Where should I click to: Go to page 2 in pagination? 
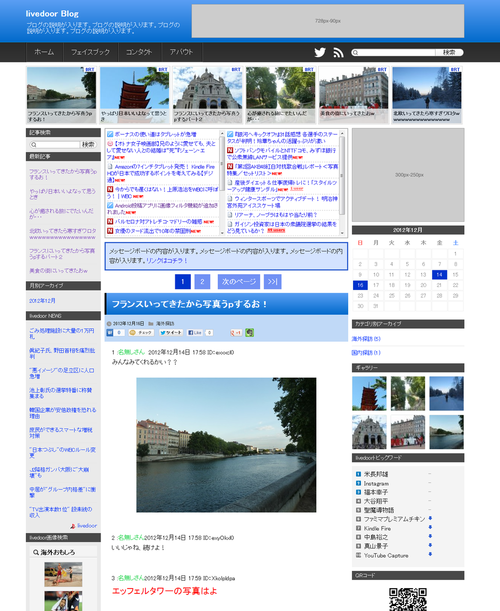[202, 281]
